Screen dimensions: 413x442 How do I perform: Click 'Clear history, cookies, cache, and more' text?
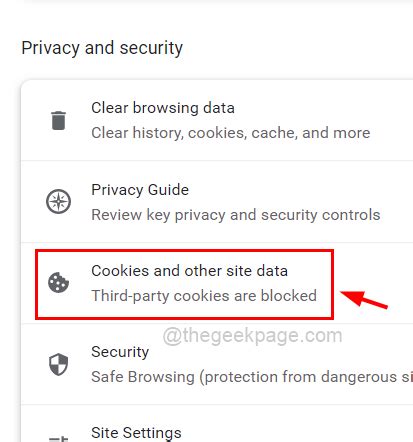(x=231, y=133)
